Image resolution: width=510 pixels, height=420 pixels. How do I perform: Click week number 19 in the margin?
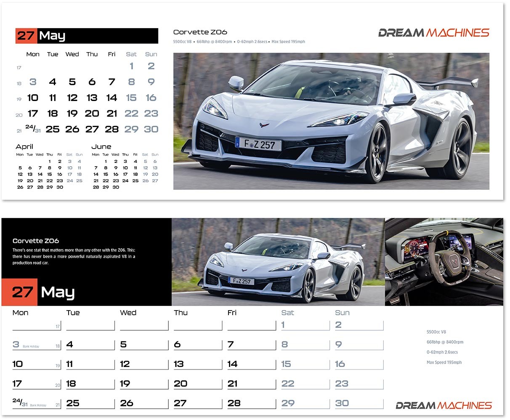tap(19, 99)
